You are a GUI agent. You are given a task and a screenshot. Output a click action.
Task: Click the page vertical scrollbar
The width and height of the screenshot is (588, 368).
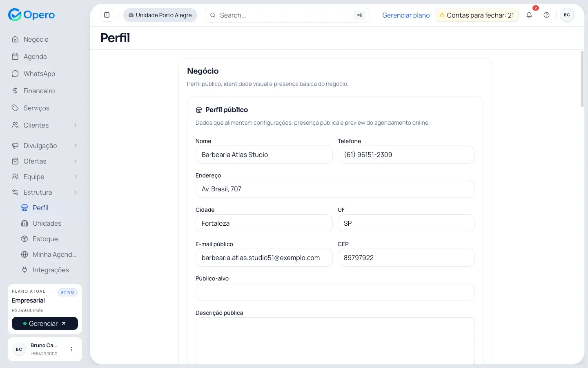[x=582, y=79]
